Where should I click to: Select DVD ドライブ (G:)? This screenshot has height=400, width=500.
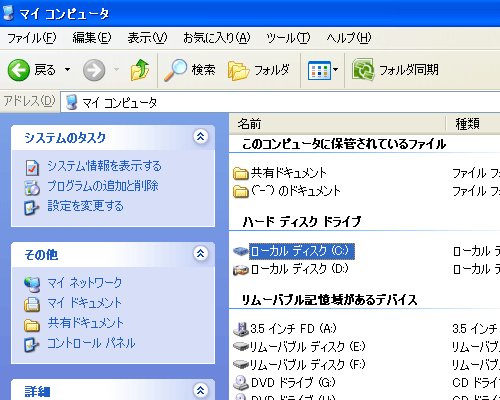(293, 382)
